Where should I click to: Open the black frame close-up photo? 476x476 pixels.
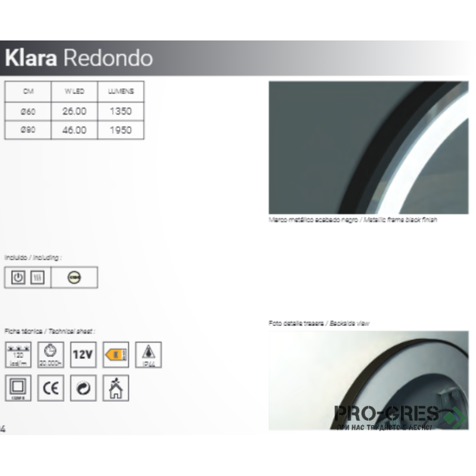click(x=368, y=148)
